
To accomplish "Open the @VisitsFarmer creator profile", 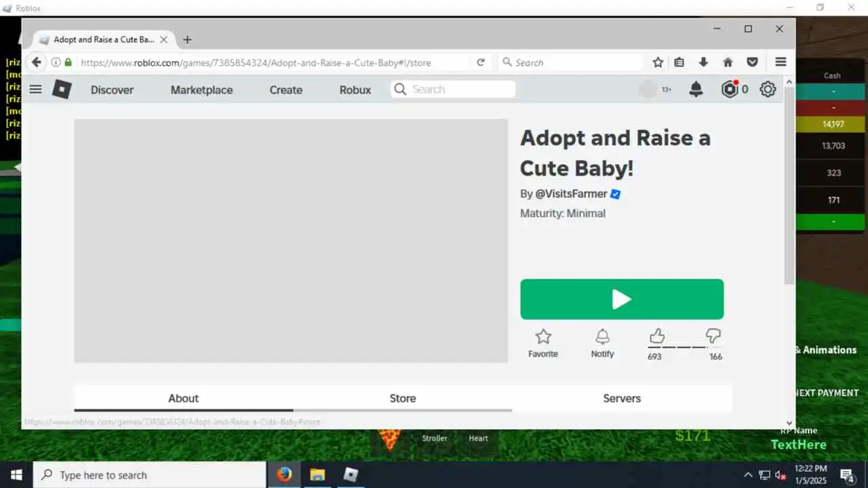I will (571, 194).
